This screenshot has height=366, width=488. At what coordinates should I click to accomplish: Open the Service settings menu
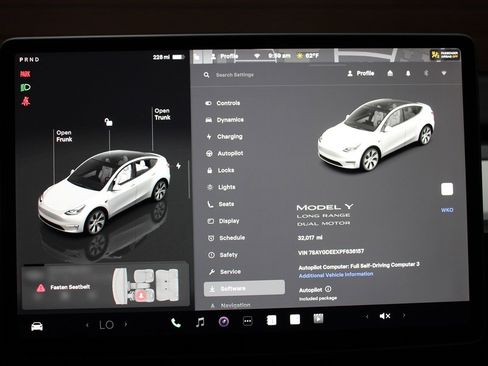[225, 272]
